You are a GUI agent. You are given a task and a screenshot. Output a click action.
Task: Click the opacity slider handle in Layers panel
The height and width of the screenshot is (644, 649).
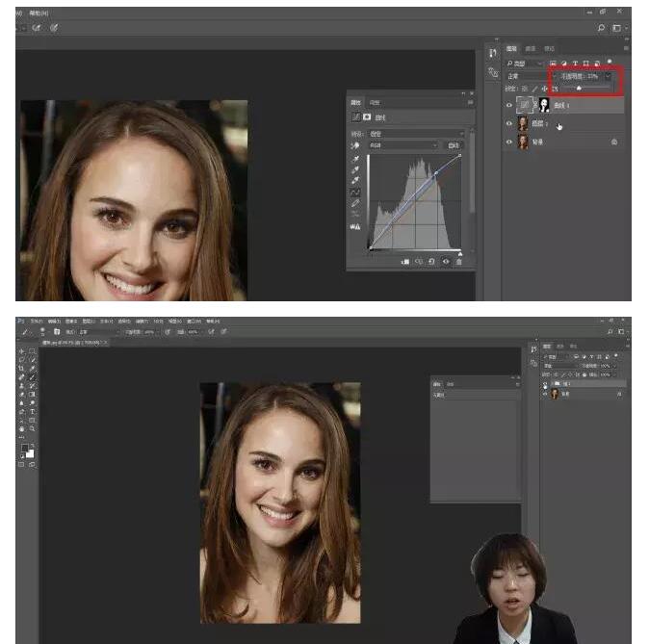(x=579, y=88)
